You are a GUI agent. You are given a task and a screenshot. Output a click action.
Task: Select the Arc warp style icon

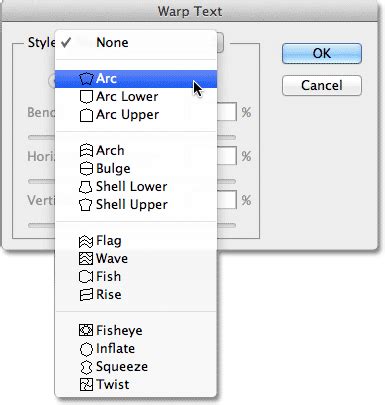(86, 79)
